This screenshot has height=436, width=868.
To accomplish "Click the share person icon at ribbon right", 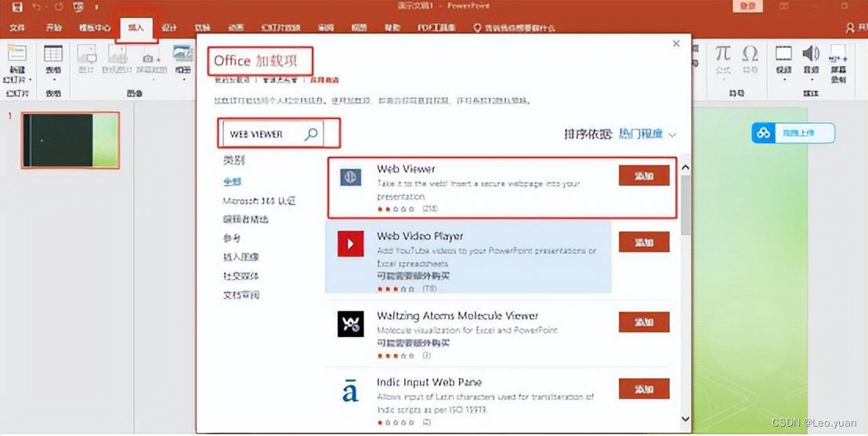I will tap(850, 27).
